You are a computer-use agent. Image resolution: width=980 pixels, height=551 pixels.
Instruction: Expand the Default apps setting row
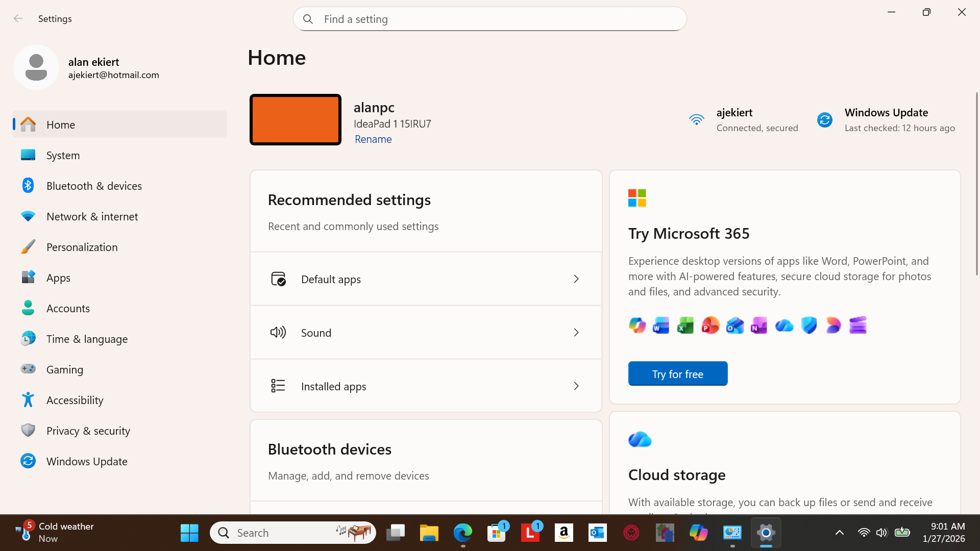(576, 279)
